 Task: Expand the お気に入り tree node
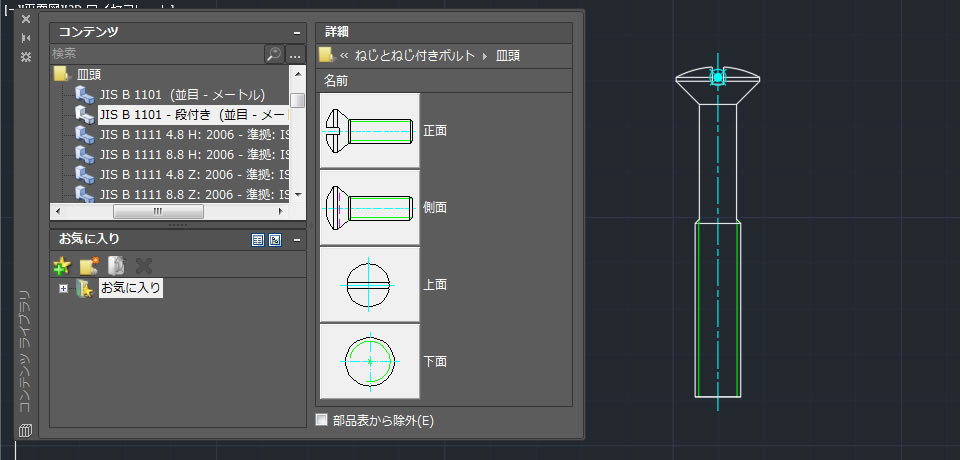coord(64,288)
